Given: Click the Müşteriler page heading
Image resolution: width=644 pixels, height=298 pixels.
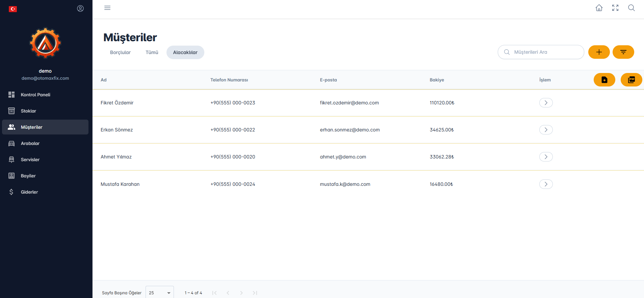Looking at the screenshot, I should 130,38.
